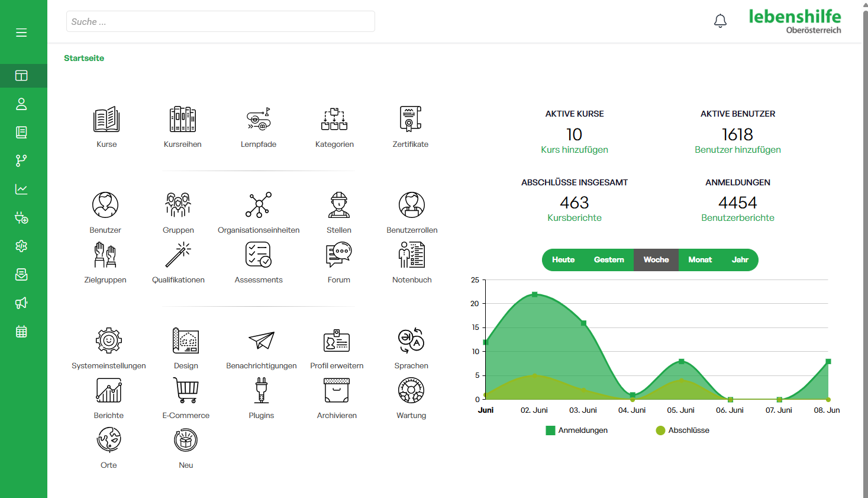Open Kurse icon
The image size is (868, 498).
pos(107,120)
